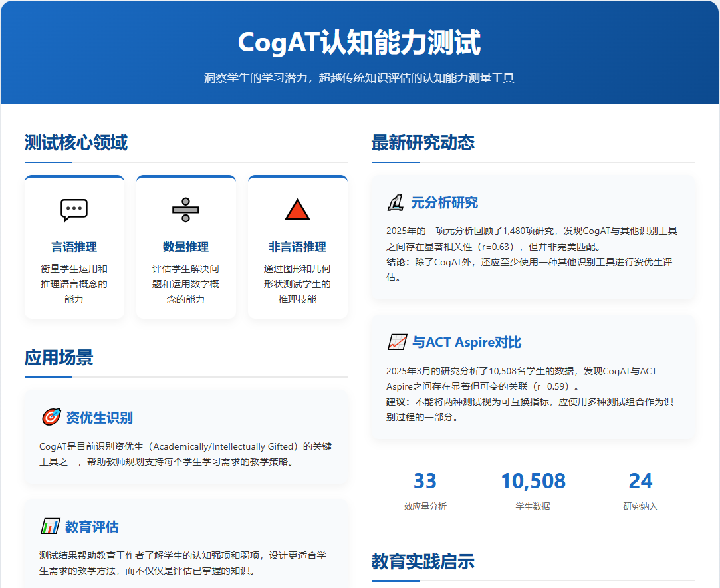Select the 非言语推理 card heading
This screenshot has width=720, height=588.
click(297, 247)
